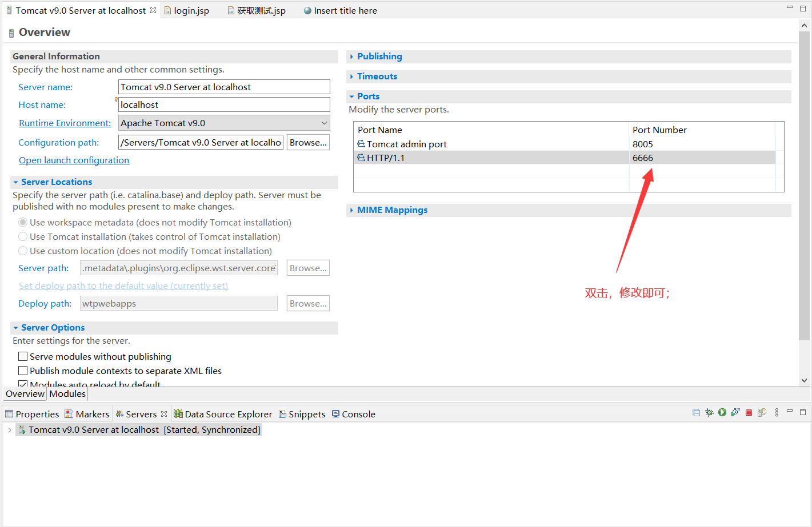Click Browse next to Deploy path
Screen dimensions: 812x527
(x=308, y=303)
